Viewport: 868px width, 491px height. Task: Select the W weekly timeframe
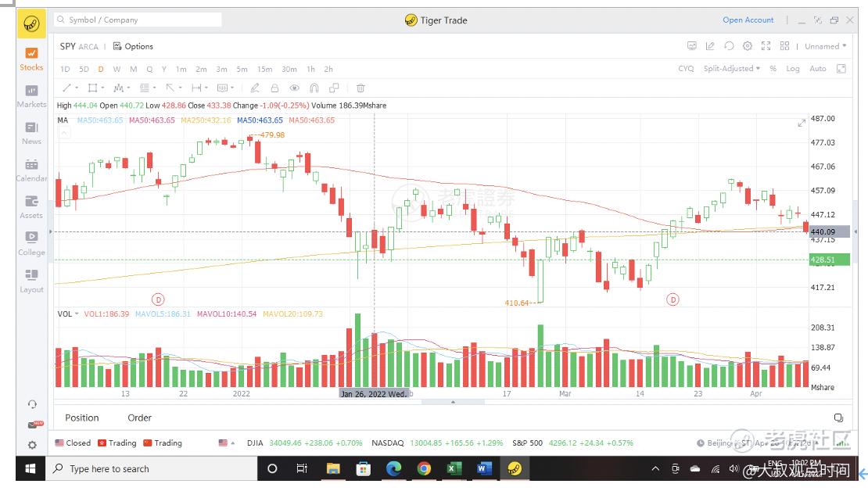117,70
